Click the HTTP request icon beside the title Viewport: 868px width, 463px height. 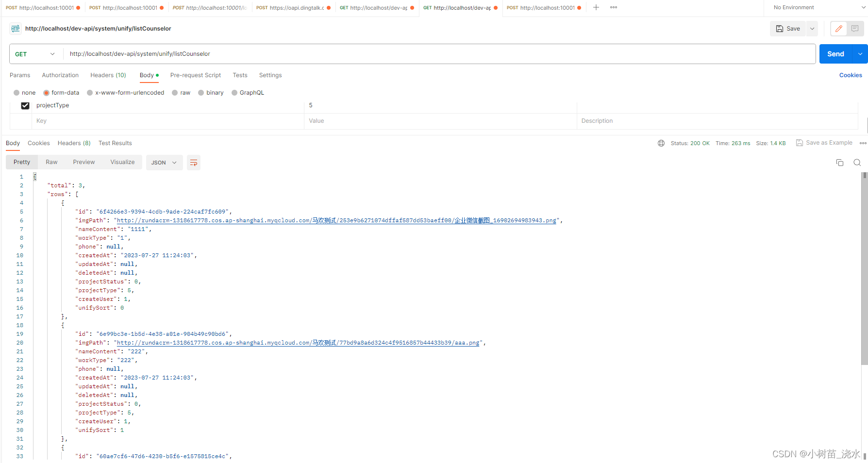[x=16, y=29]
